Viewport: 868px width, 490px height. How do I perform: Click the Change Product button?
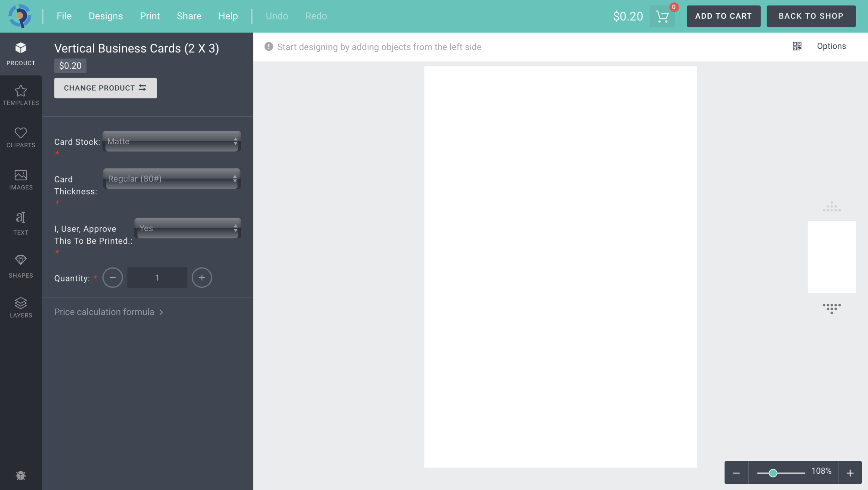click(x=105, y=88)
